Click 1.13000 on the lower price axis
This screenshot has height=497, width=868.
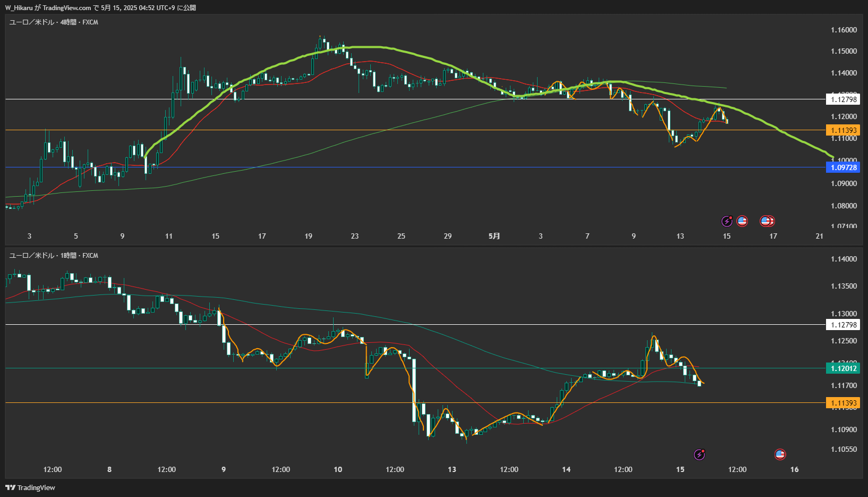coord(844,314)
